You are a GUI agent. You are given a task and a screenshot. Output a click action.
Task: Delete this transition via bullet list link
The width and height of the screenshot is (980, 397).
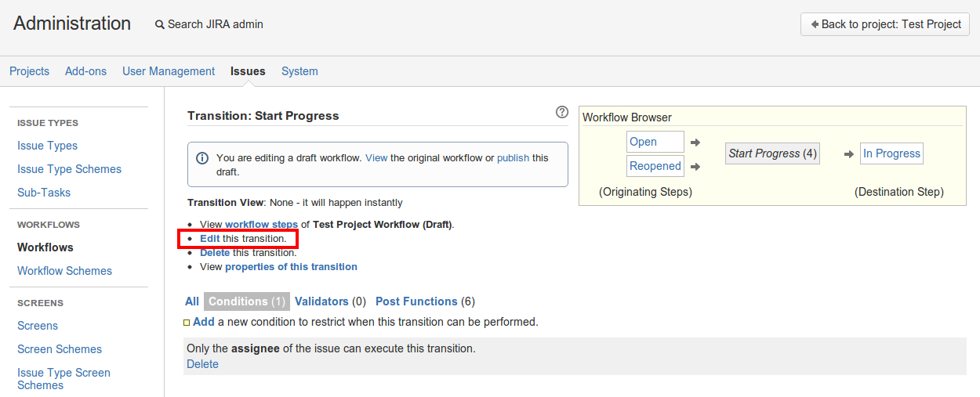click(x=214, y=253)
